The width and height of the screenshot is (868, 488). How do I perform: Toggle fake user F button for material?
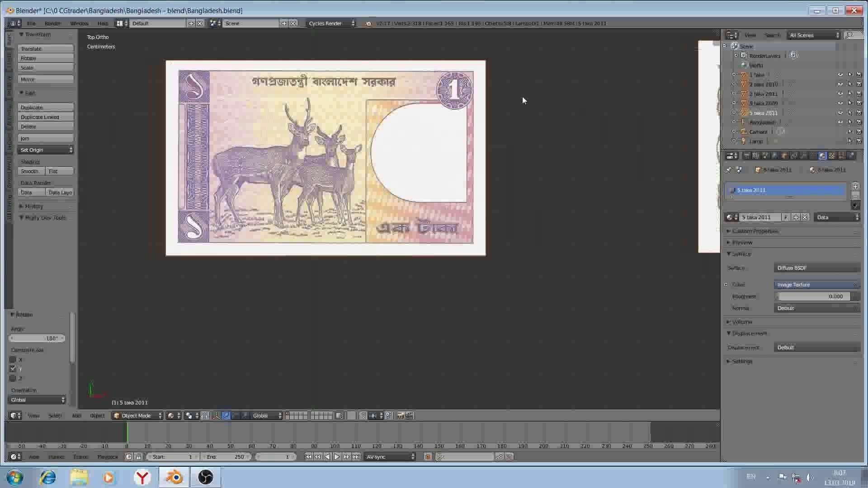click(x=786, y=217)
